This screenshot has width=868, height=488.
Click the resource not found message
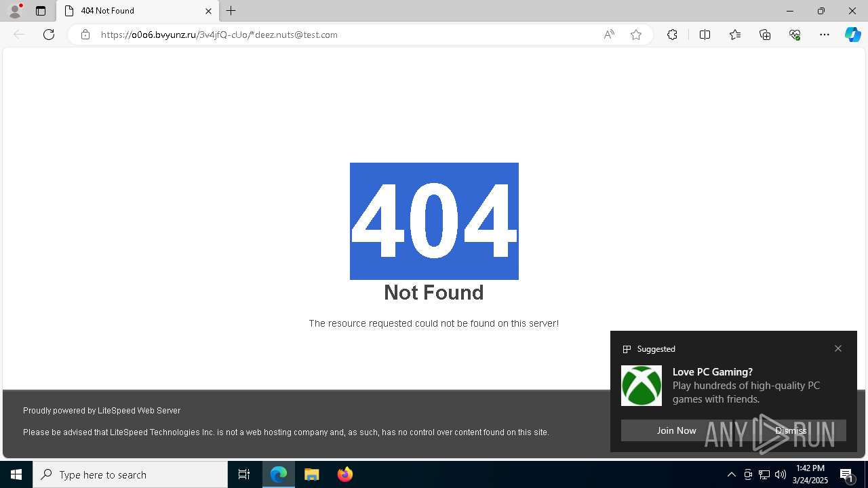coord(434,323)
